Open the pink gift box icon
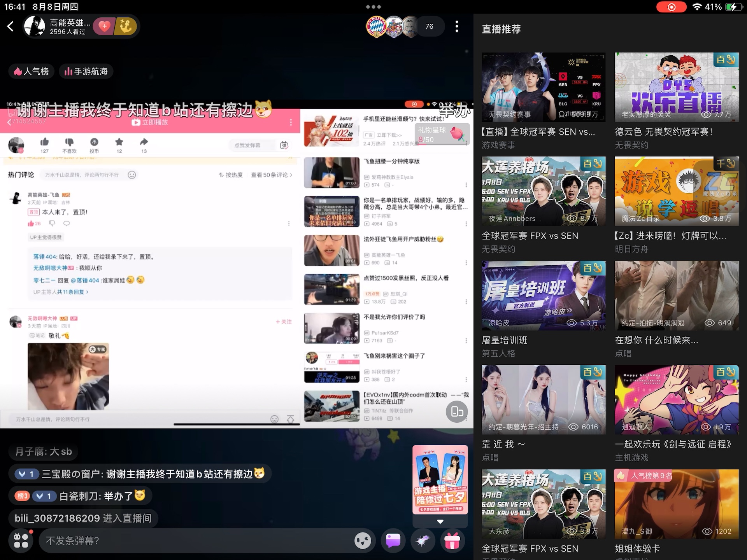The height and width of the screenshot is (560, 747). pyautogui.click(x=452, y=541)
